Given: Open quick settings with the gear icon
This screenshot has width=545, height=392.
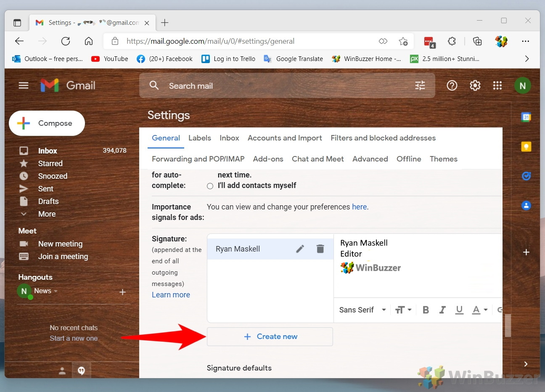Looking at the screenshot, I should [475, 85].
